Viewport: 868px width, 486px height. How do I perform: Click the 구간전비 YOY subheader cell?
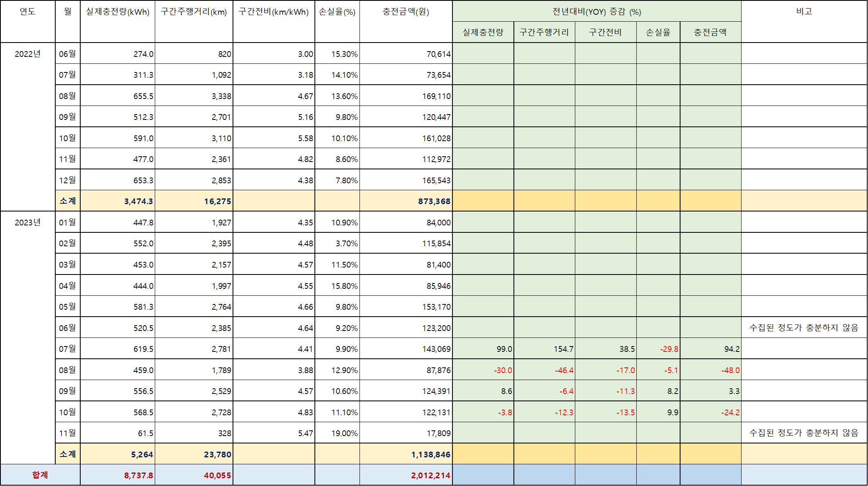(x=605, y=32)
